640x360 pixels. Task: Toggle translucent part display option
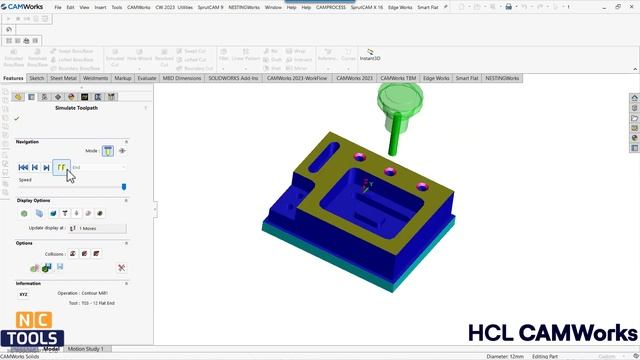click(39, 213)
